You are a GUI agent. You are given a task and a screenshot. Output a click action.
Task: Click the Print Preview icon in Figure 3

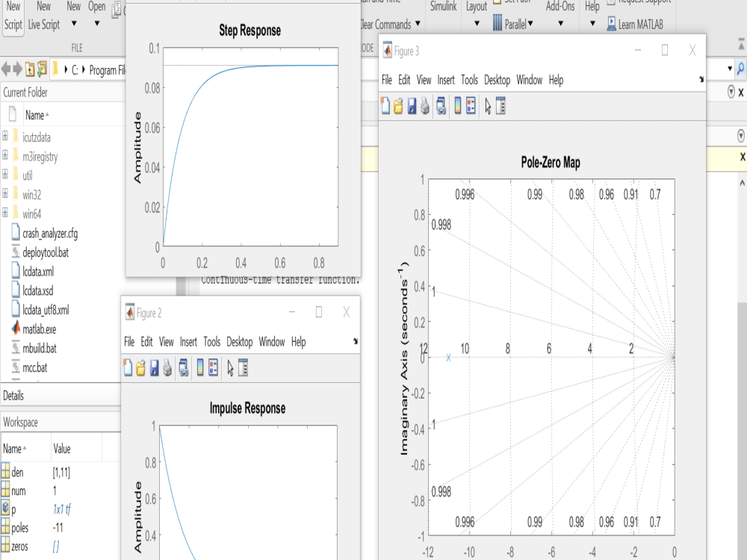point(440,107)
